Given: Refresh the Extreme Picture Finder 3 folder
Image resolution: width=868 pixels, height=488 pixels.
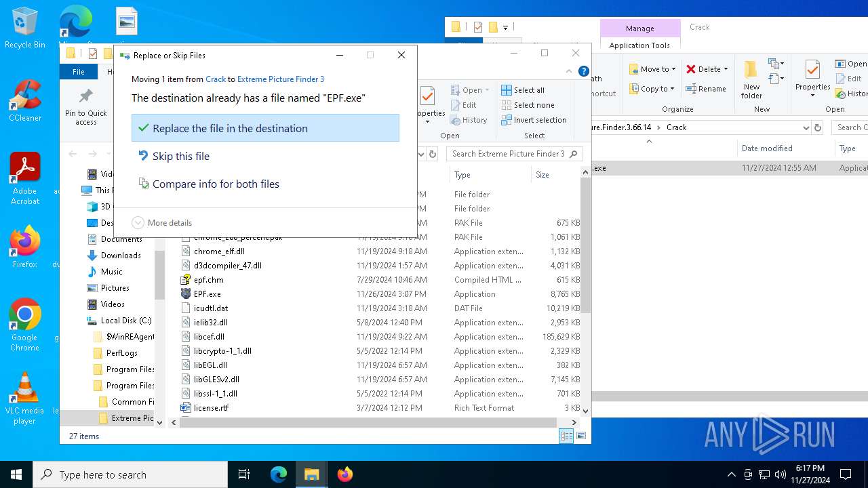Looking at the screenshot, I should pyautogui.click(x=433, y=154).
